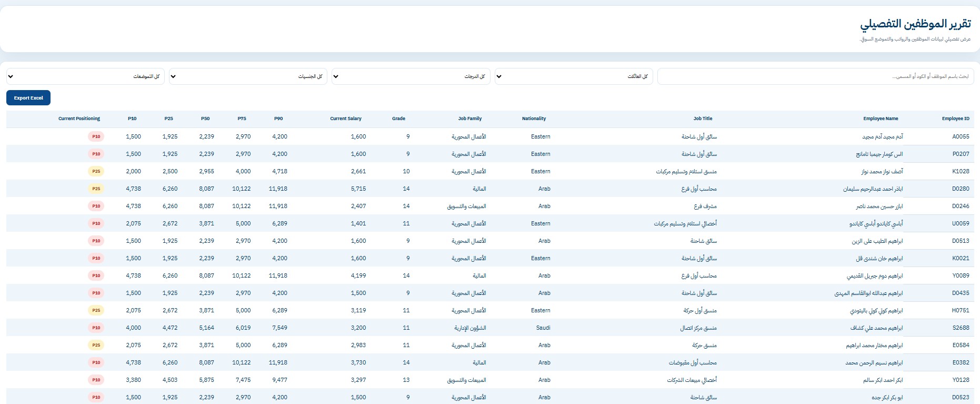Select employee ID E0382
Image resolution: width=980 pixels, height=404 pixels.
[x=961, y=362]
